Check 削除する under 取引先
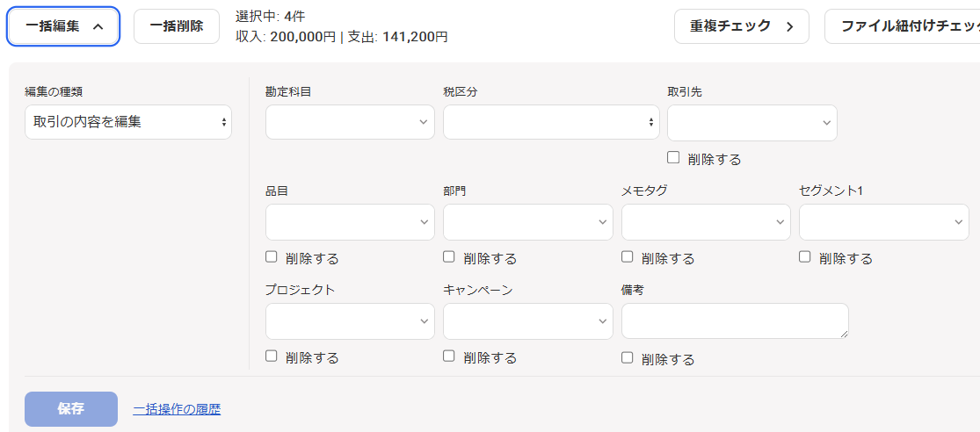 [674, 158]
